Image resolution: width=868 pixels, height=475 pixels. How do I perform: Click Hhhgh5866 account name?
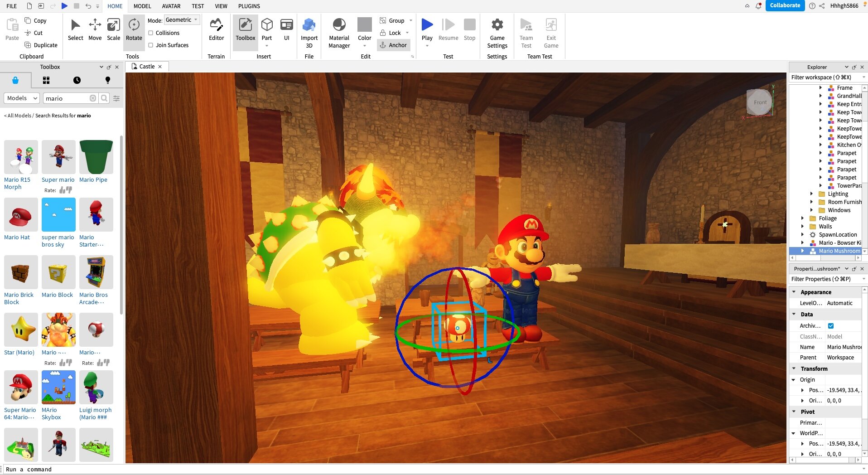pos(844,6)
